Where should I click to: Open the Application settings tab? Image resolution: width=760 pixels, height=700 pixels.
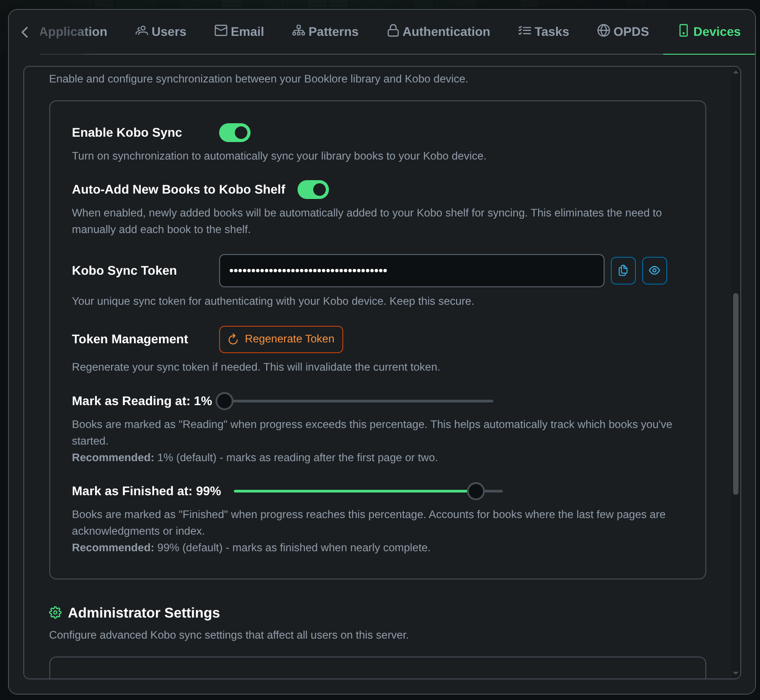point(73,32)
